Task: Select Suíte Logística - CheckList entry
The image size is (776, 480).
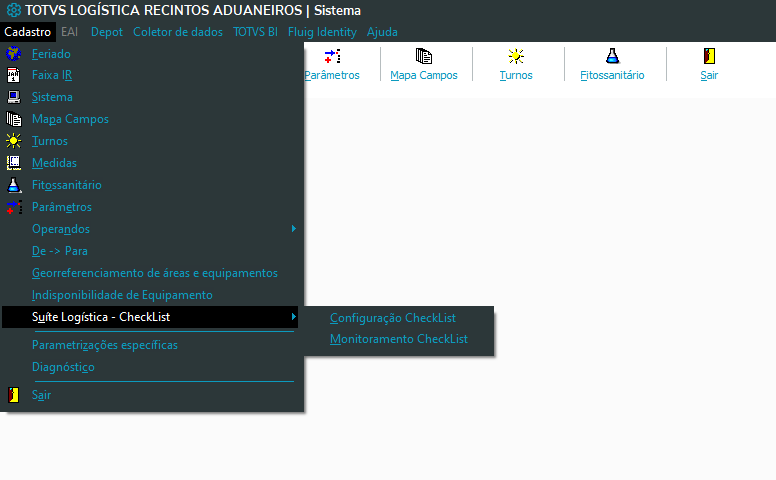Action: tap(150, 317)
